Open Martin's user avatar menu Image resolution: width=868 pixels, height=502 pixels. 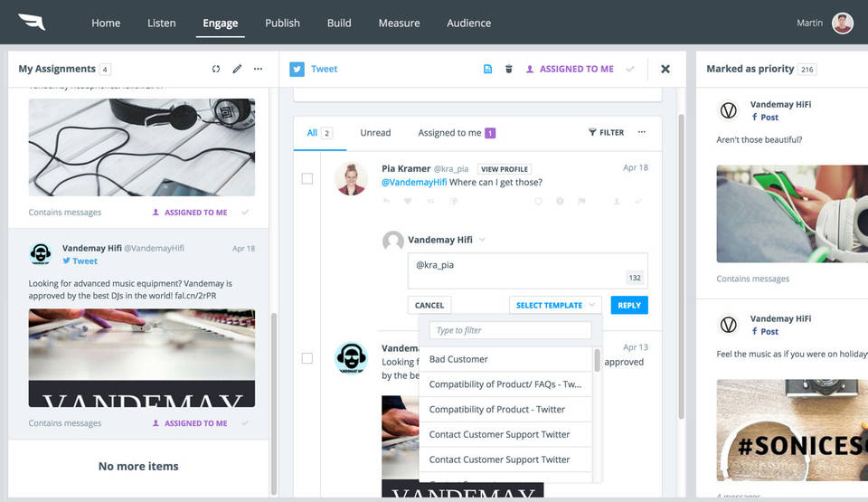pos(843,23)
